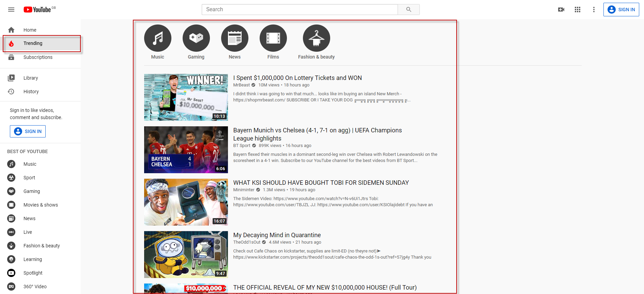
Task: Visit the MrBeast channel link
Action: pos(242,85)
